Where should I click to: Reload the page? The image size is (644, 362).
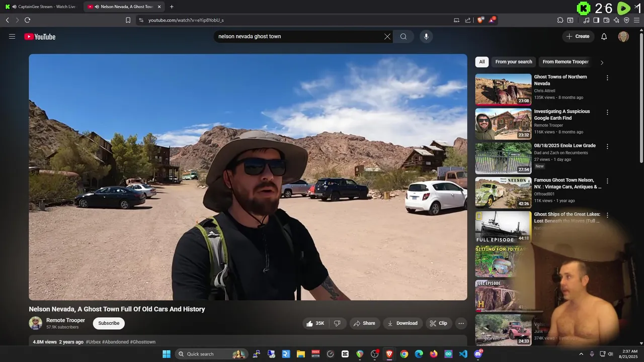(x=27, y=20)
